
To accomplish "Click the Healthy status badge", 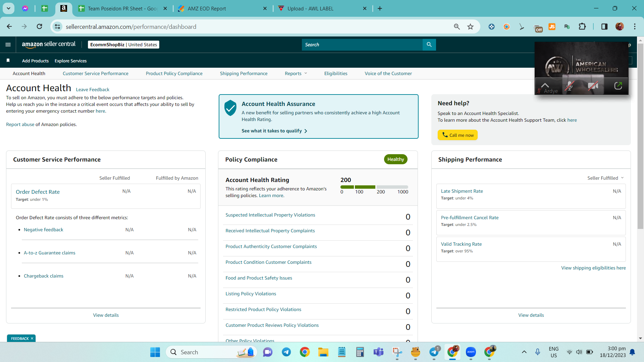I will [395, 159].
